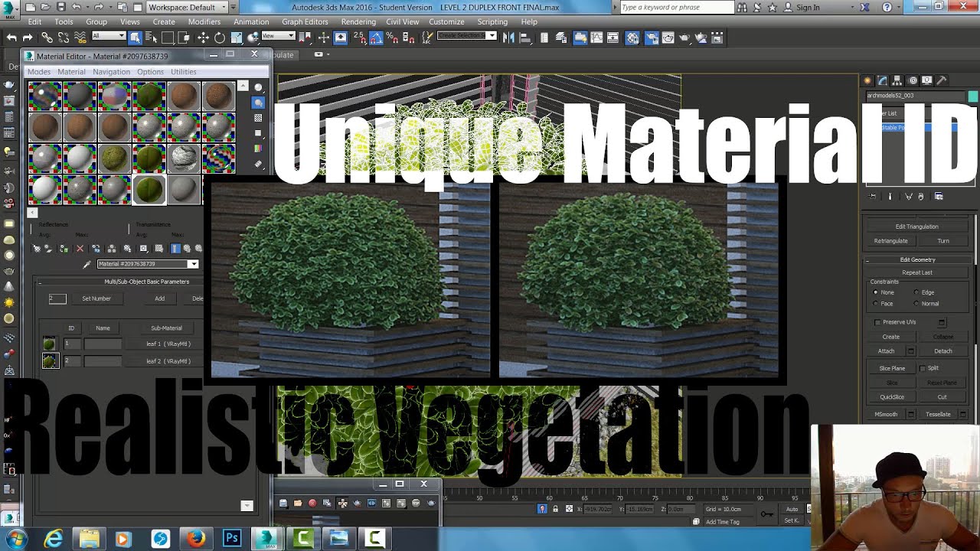980x551 pixels.
Task: Open the Graph Editors menu
Action: (x=305, y=21)
